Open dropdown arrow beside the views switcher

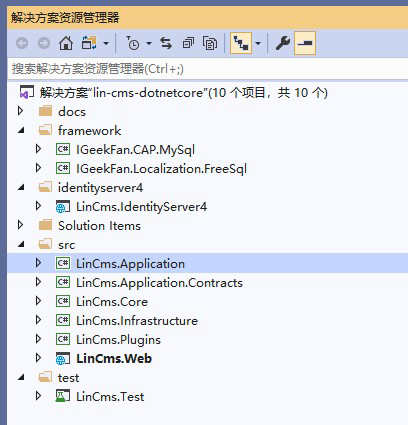click(x=106, y=43)
